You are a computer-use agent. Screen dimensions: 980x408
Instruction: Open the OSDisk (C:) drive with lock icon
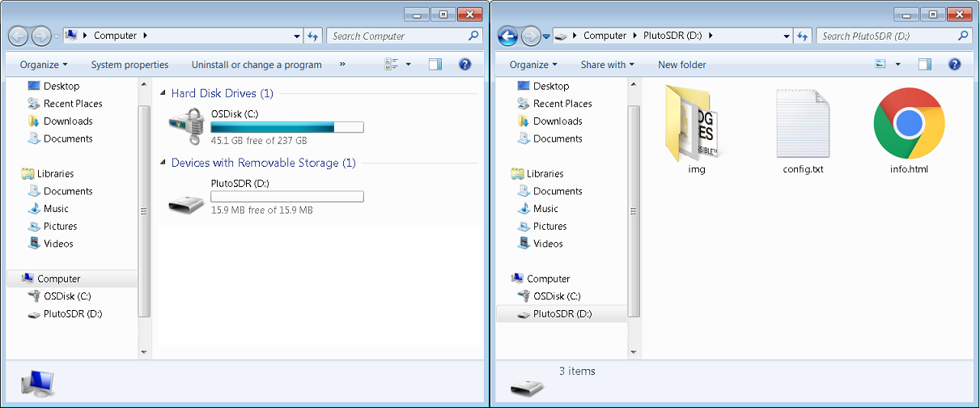coord(188,128)
